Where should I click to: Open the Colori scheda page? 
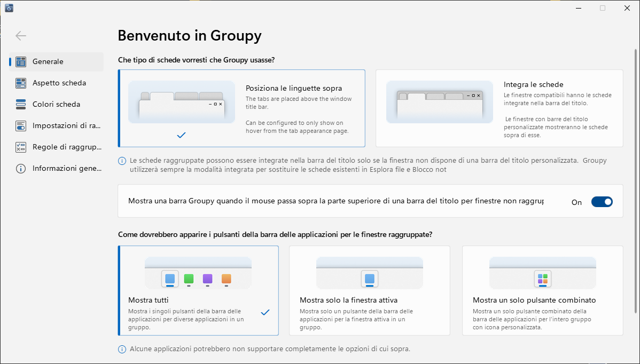[56, 105]
